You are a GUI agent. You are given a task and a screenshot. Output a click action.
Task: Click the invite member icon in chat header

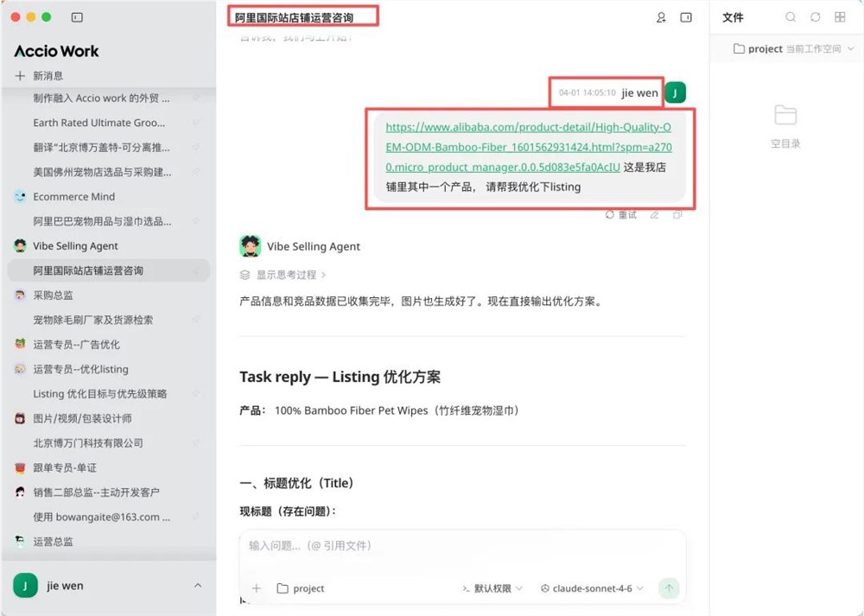coord(661,17)
